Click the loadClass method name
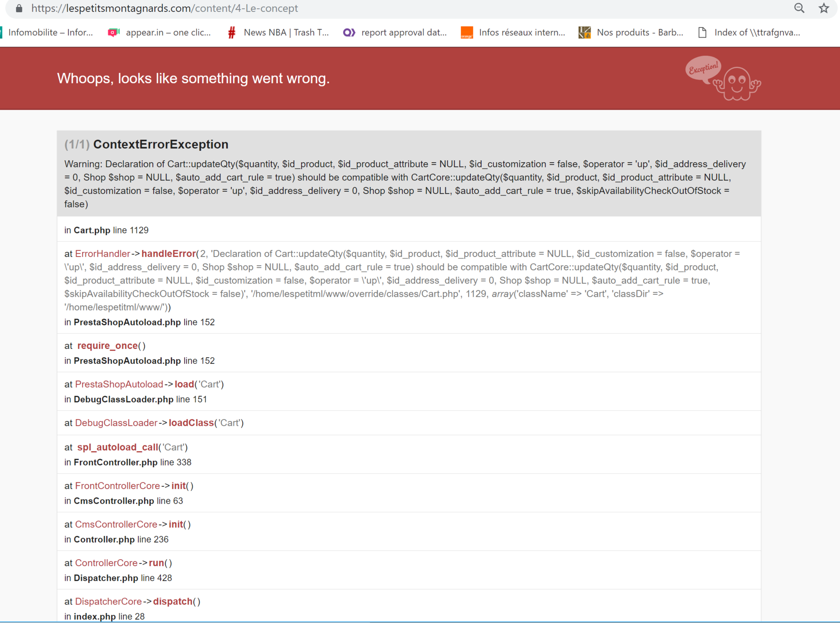This screenshot has width=840, height=623. pos(191,423)
